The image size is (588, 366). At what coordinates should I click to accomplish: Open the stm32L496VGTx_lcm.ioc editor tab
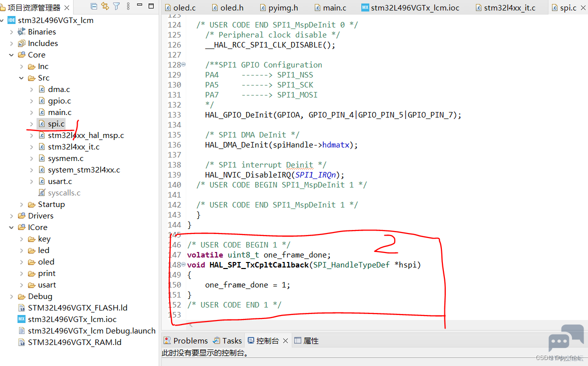click(410, 7)
